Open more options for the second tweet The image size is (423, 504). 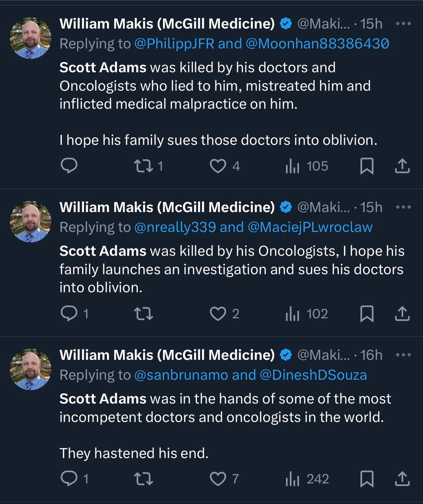pyautogui.click(x=403, y=207)
